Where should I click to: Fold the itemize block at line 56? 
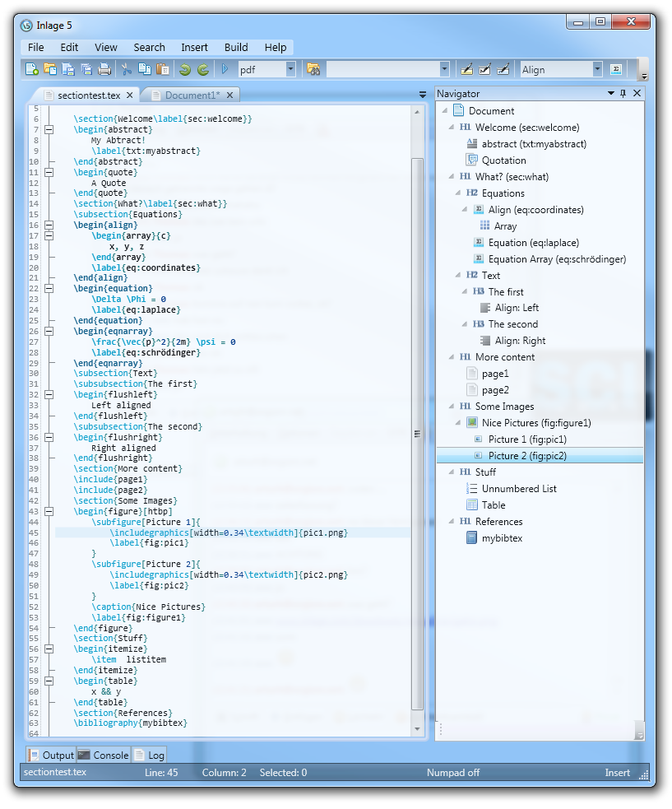pos(49,649)
